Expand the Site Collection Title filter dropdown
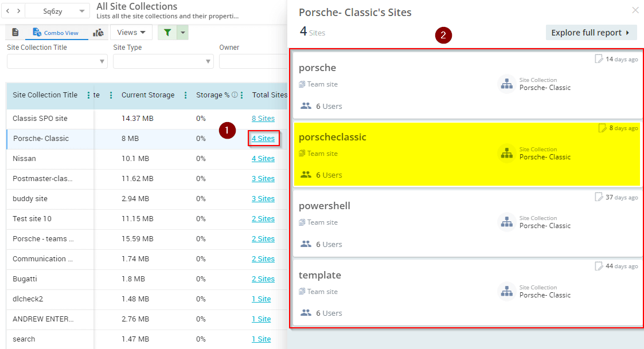 [57, 61]
